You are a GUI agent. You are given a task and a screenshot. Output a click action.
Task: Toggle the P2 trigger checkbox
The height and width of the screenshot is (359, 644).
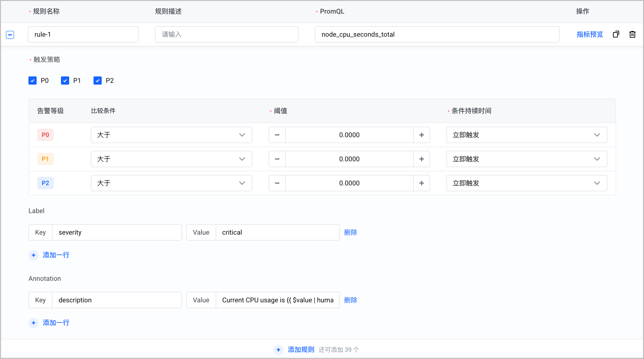click(98, 81)
